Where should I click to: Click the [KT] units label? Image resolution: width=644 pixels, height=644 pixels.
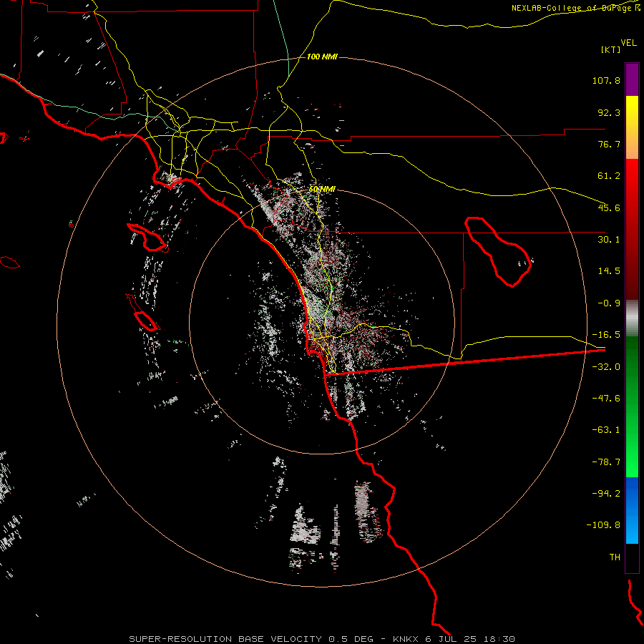click(x=611, y=49)
